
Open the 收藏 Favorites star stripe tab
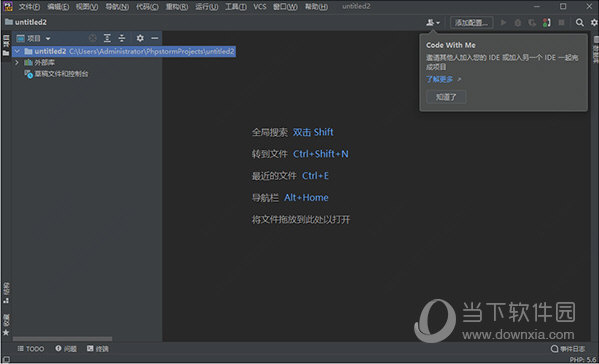pyautogui.click(x=6, y=325)
